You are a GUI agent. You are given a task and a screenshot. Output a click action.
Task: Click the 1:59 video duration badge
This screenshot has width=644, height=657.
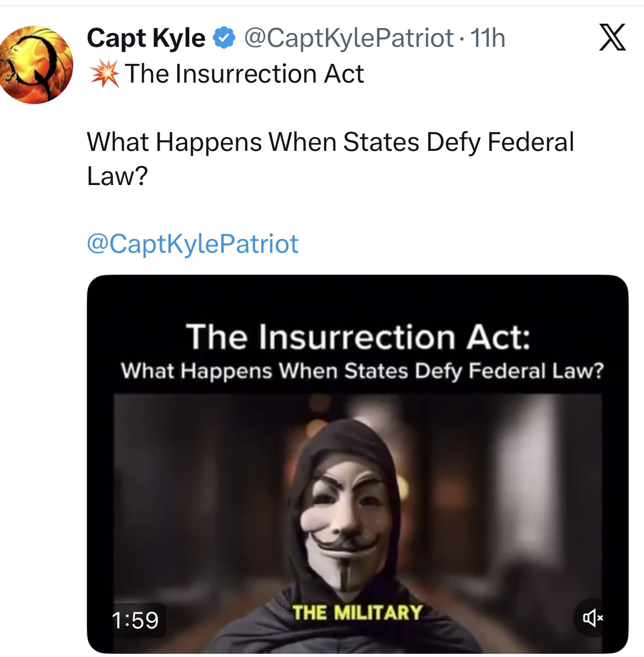[x=135, y=620]
